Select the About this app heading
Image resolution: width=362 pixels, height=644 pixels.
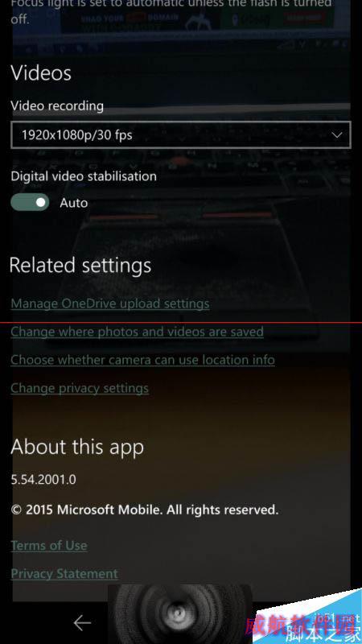(77, 447)
